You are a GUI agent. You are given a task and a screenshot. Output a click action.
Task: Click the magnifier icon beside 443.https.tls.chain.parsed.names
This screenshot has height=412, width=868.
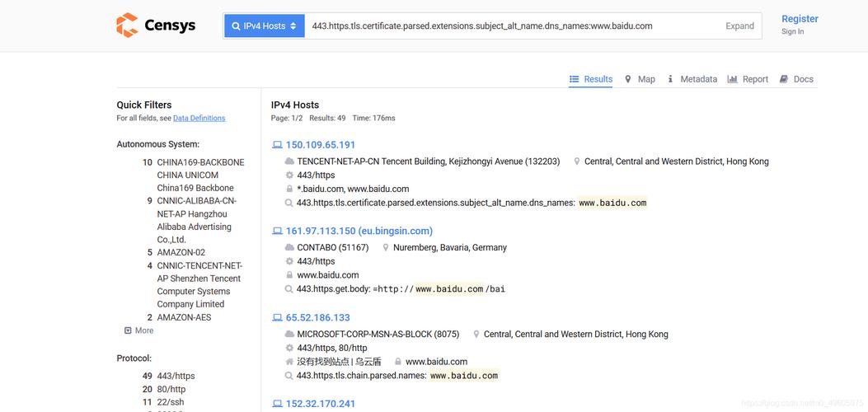point(289,376)
